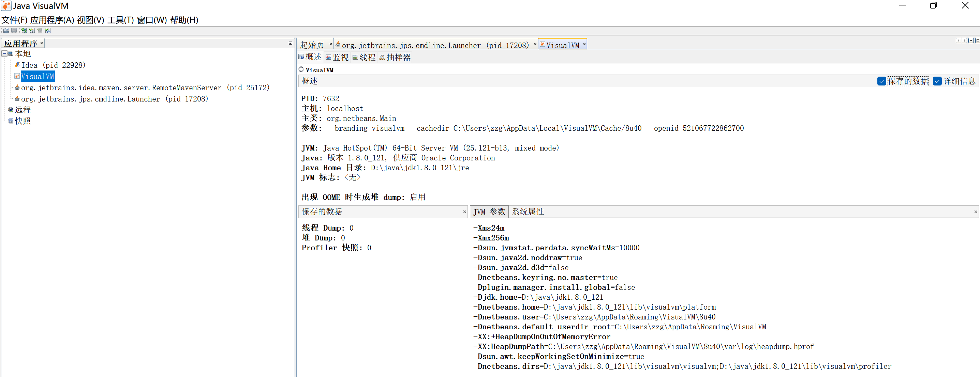The width and height of the screenshot is (980, 377).
Task: Select the 概述 overview view
Action: point(310,57)
